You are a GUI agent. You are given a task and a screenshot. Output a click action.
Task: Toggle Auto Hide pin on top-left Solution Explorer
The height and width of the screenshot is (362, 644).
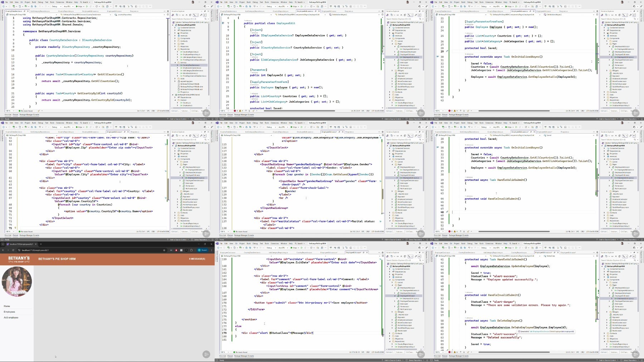point(206,11)
